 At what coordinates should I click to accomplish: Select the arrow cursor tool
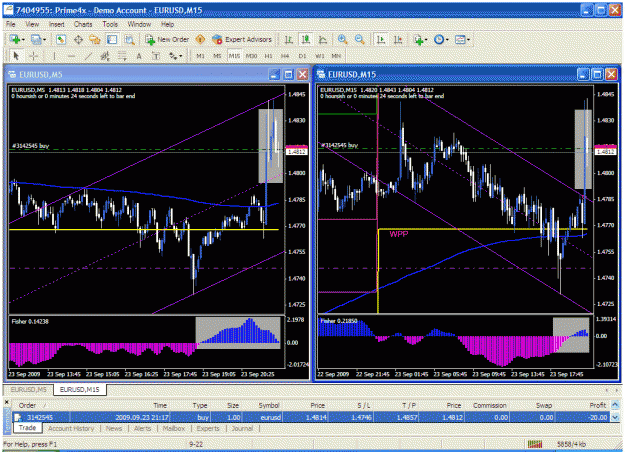[16, 56]
